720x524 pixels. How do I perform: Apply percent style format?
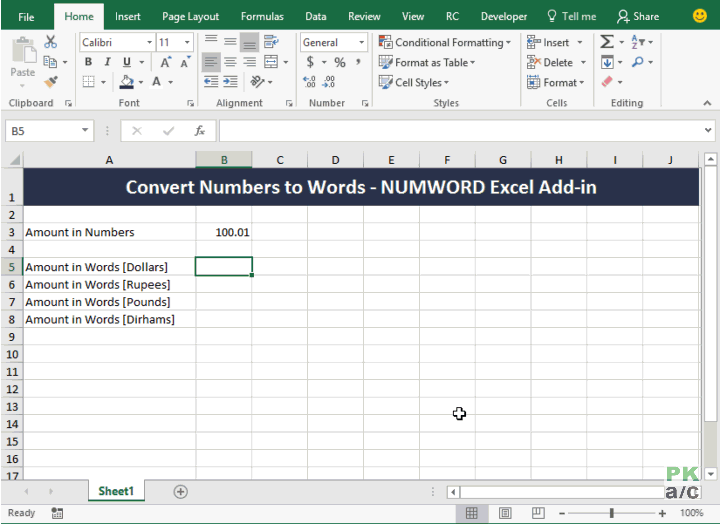tap(340, 62)
